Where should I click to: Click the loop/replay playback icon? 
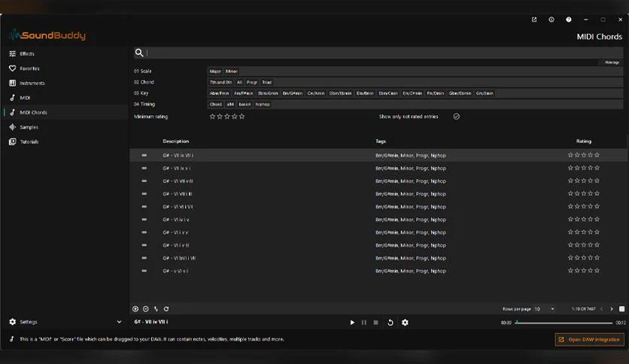pos(390,323)
